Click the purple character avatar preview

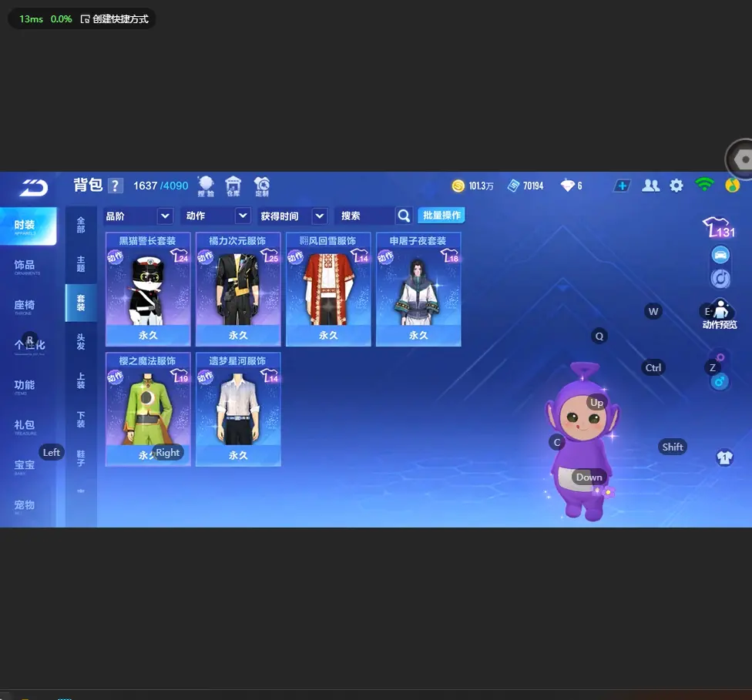(582, 441)
